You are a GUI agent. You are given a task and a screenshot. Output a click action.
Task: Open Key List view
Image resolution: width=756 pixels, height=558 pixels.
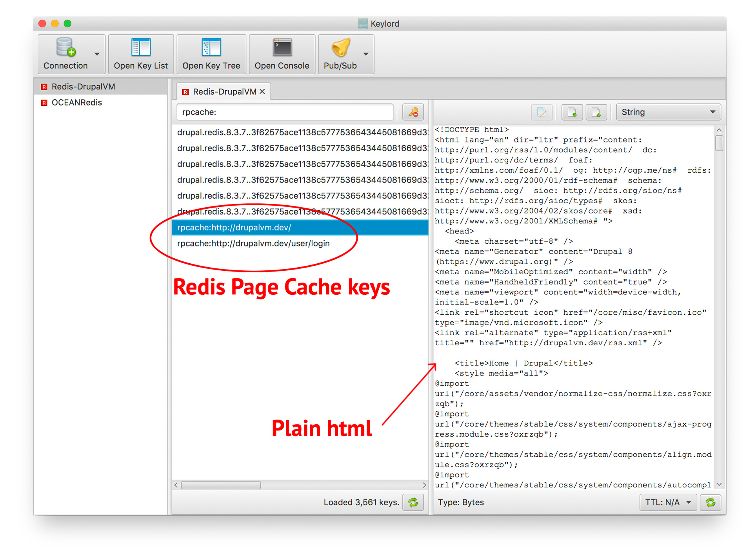click(x=141, y=54)
